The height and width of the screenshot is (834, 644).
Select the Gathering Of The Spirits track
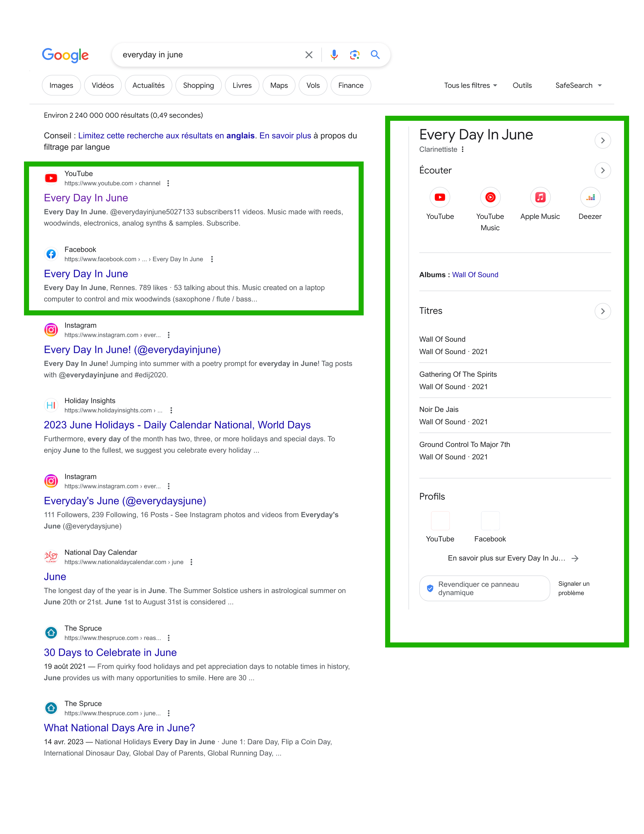coord(458,375)
